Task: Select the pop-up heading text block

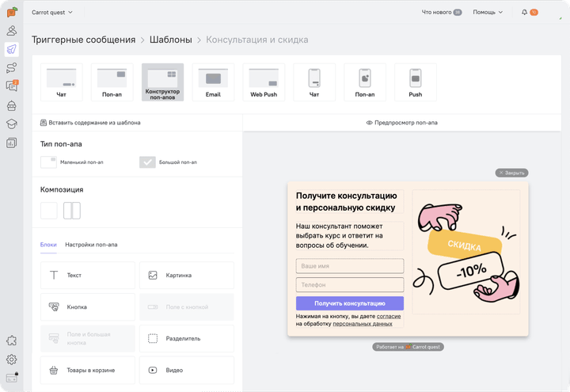Action: 350,201
